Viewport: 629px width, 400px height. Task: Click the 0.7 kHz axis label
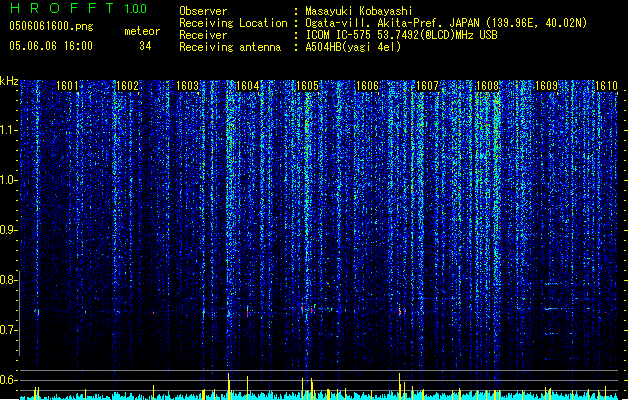click(8, 330)
